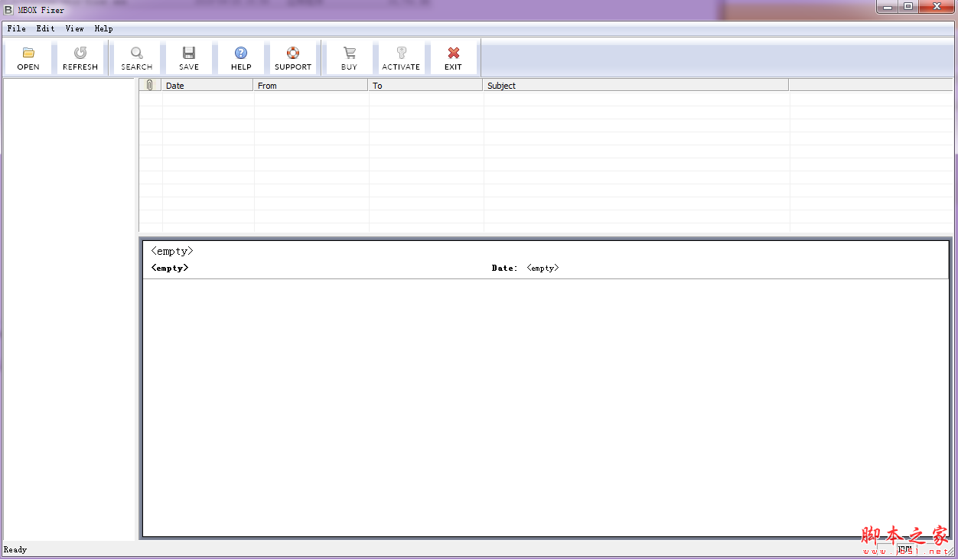Open an MBOX file with the OPEN icon
Screen dimensions: 958x560
(x=28, y=58)
